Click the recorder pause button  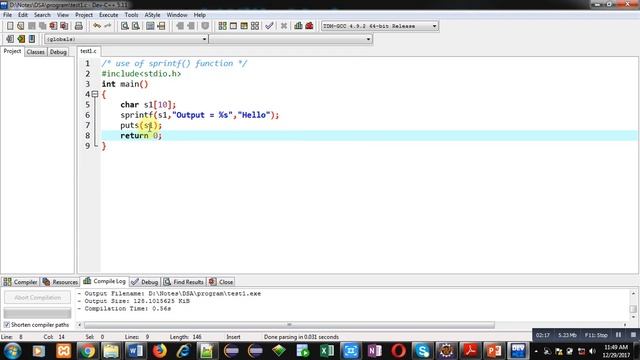point(618,335)
